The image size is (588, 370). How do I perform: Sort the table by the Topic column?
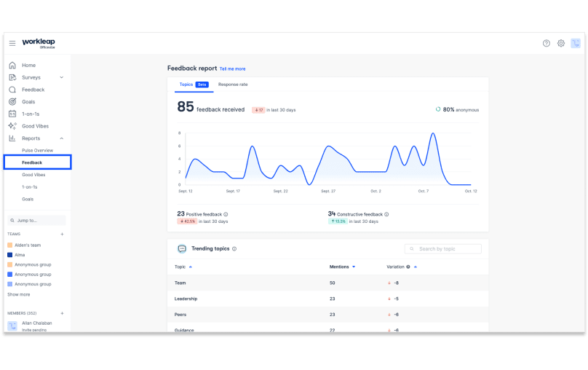(190, 267)
